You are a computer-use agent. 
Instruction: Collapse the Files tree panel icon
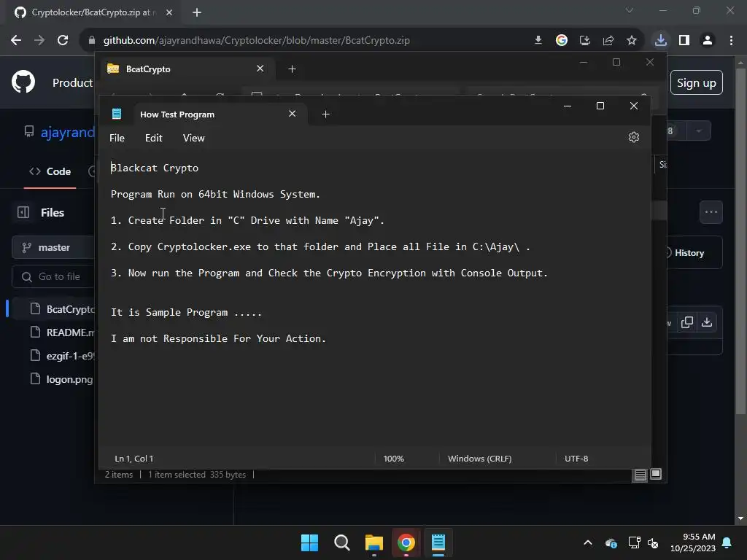click(23, 212)
